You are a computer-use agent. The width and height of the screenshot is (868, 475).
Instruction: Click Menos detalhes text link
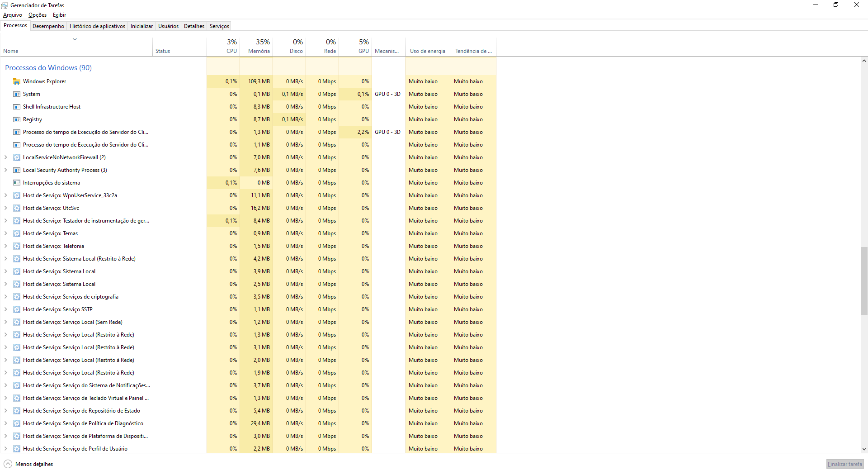click(x=34, y=464)
